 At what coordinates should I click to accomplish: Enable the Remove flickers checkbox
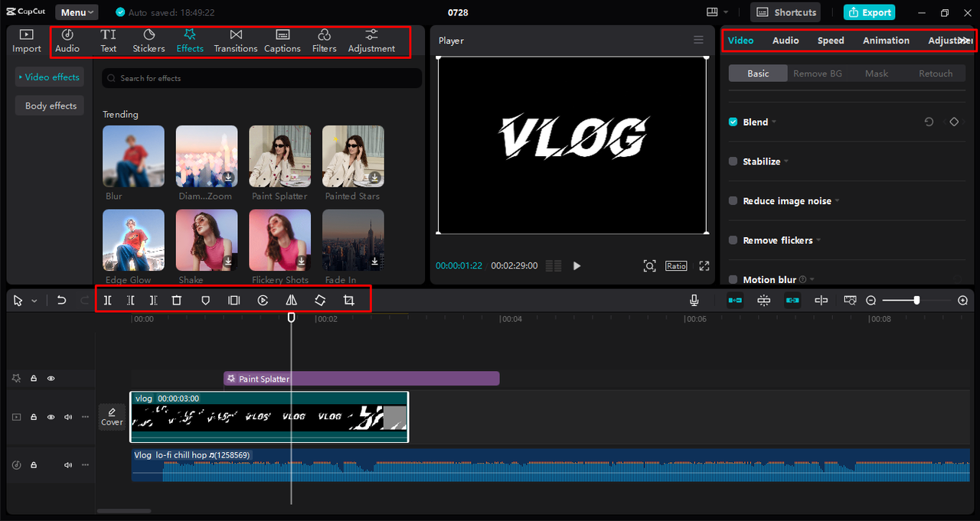(x=733, y=240)
